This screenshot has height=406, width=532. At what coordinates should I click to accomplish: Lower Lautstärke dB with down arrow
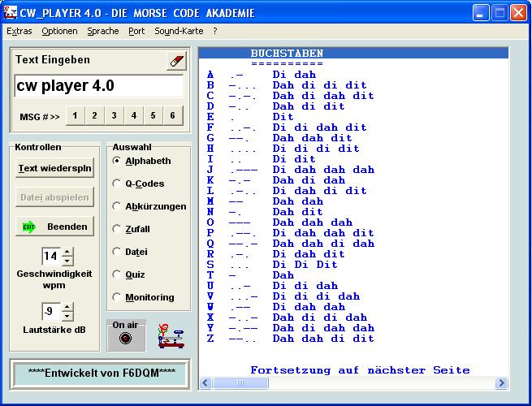click(67, 316)
